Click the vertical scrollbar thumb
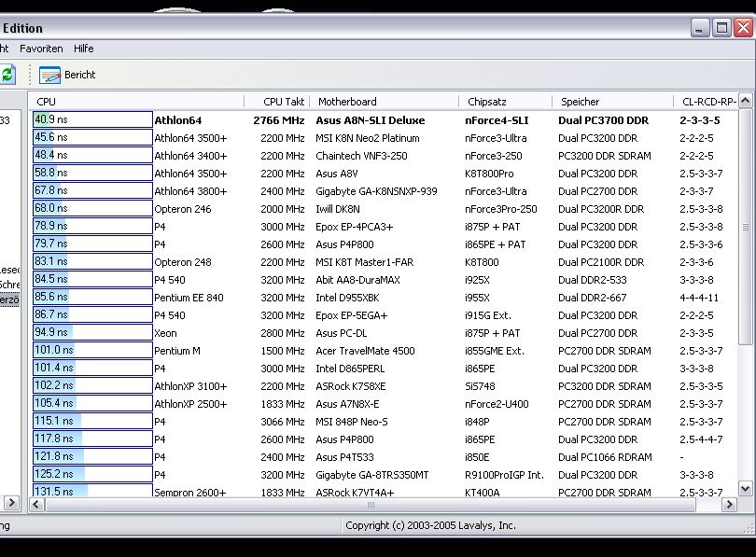The height and width of the screenshot is (557, 756). click(x=745, y=227)
